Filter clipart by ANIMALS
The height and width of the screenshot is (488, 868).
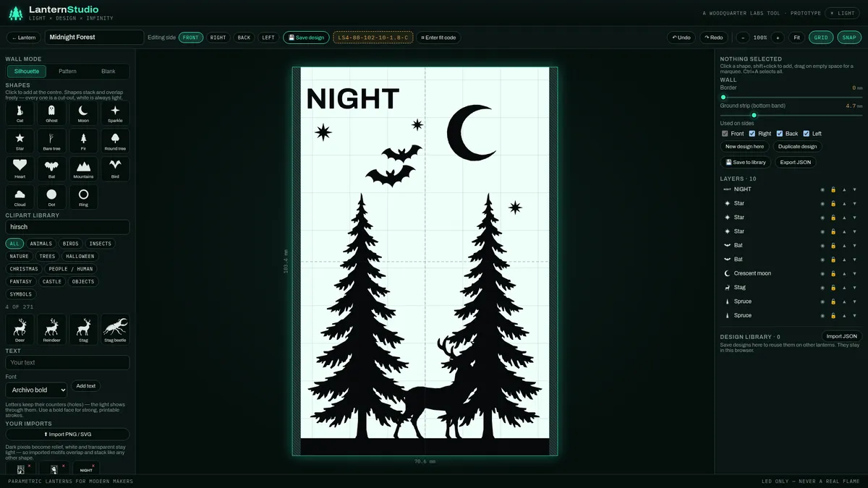click(41, 244)
